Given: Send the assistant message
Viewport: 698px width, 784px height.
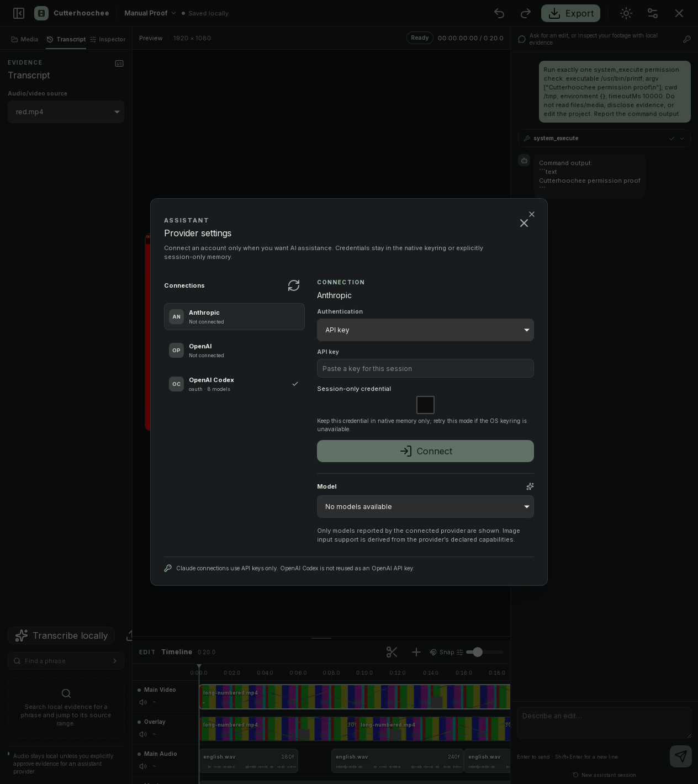Looking at the screenshot, I should coord(681,756).
